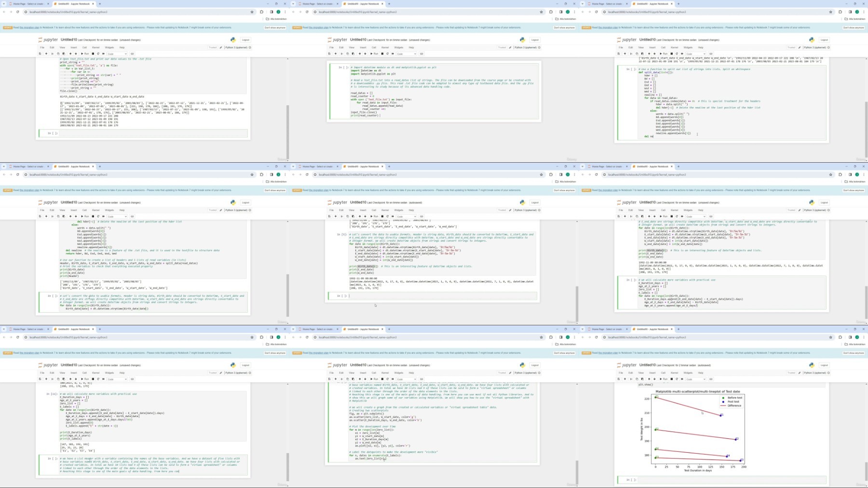The height and width of the screenshot is (488, 868).
Task: Insert cell below in the file.writelines window
Action: coord(46,54)
